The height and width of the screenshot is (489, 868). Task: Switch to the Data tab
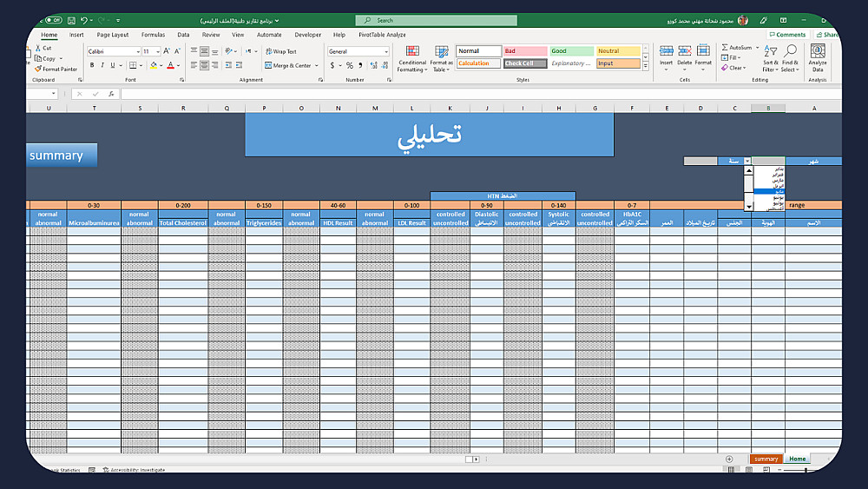point(183,35)
